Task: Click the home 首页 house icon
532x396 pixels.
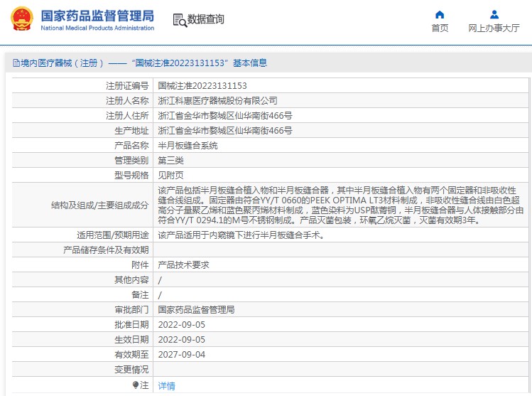Action: pos(440,15)
